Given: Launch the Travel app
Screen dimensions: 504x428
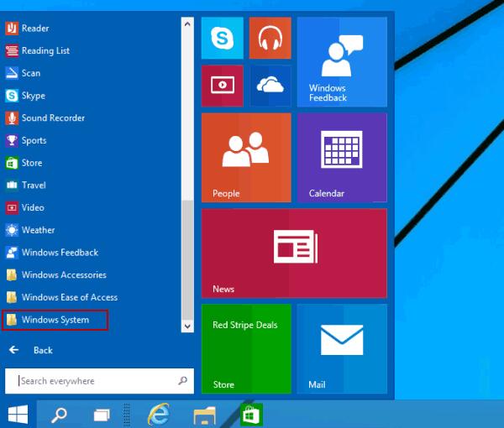Looking at the screenshot, I should pyautogui.click(x=25, y=185).
